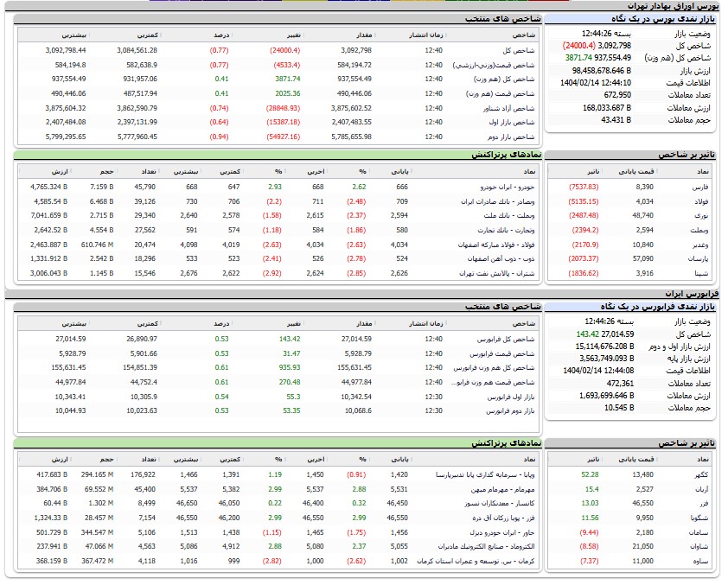Click Farabourse trade value 1,693,699.646 B

click(607, 395)
